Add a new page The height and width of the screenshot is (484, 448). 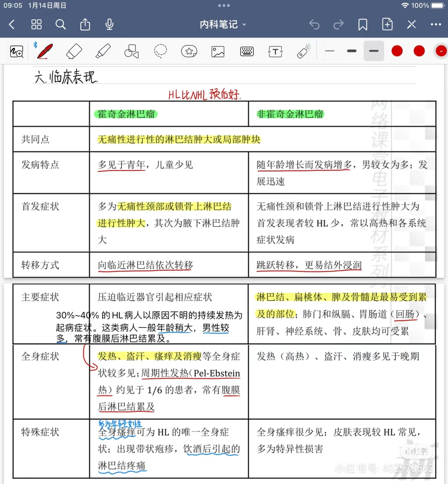(387, 24)
